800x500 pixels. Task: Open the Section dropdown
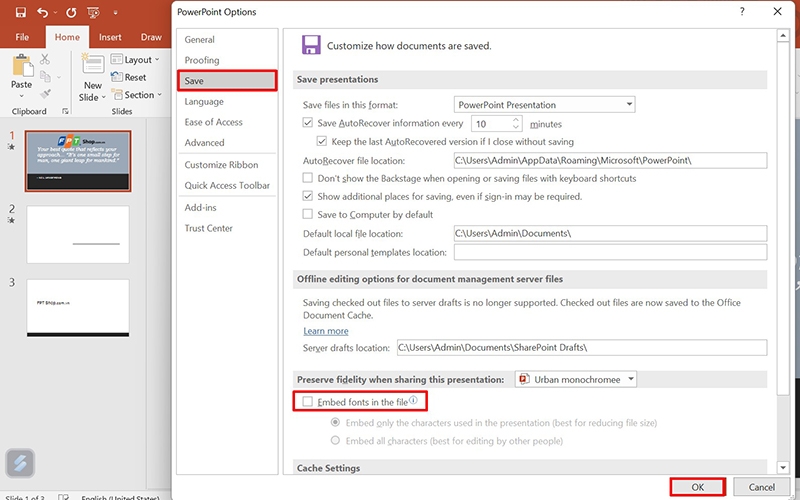pyautogui.click(x=137, y=94)
